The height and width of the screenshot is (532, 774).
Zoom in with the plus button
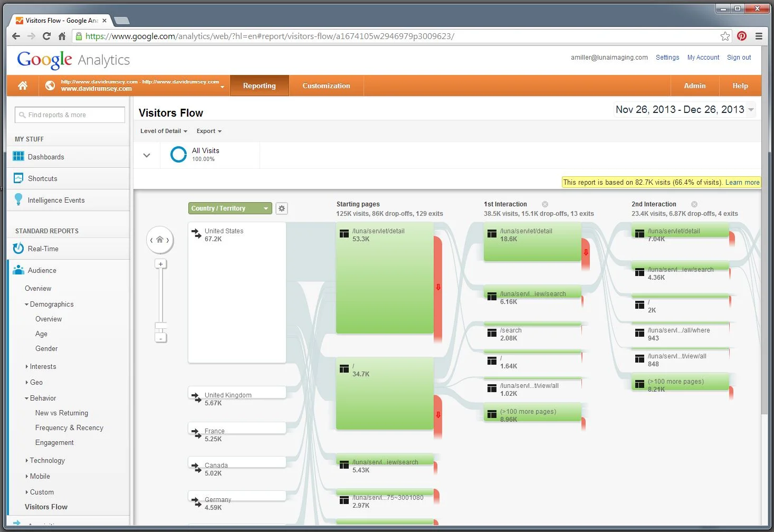coord(161,264)
